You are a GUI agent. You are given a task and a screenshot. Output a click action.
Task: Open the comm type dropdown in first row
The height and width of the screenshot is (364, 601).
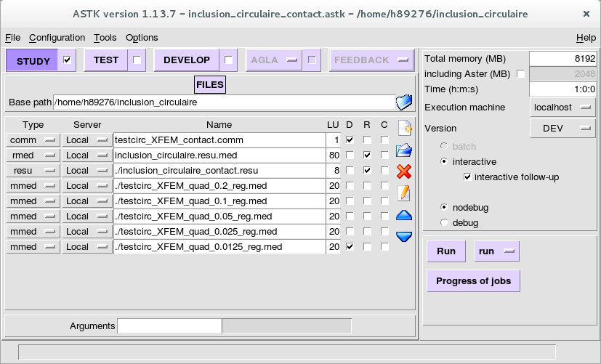point(33,139)
